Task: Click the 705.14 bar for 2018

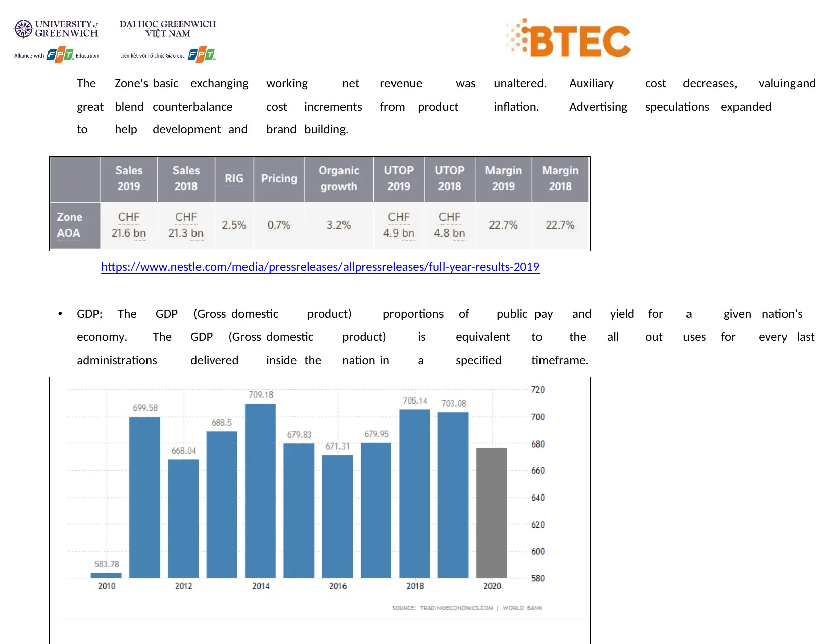Action: click(415, 493)
